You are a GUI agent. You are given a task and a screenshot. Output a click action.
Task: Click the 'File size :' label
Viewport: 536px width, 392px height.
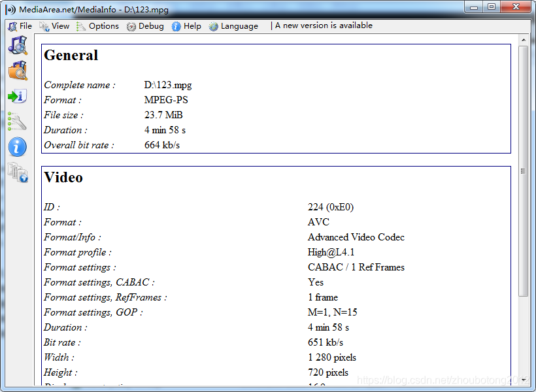click(63, 115)
